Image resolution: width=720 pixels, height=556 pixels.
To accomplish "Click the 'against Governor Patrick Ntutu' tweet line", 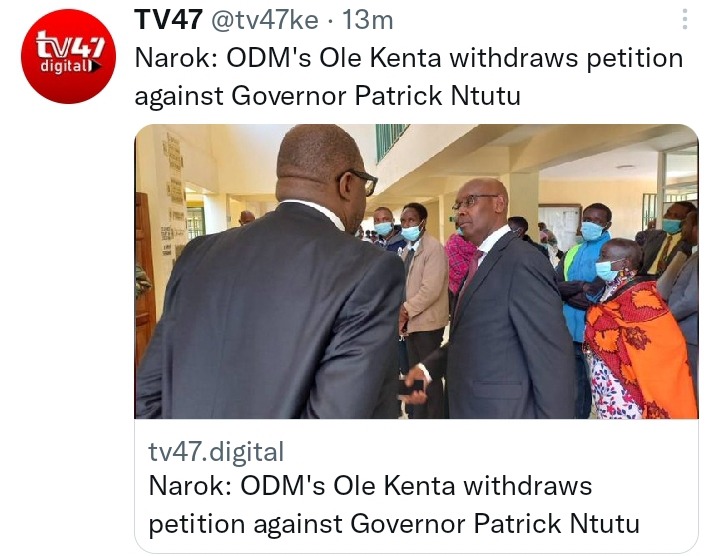I will (x=327, y=96).
